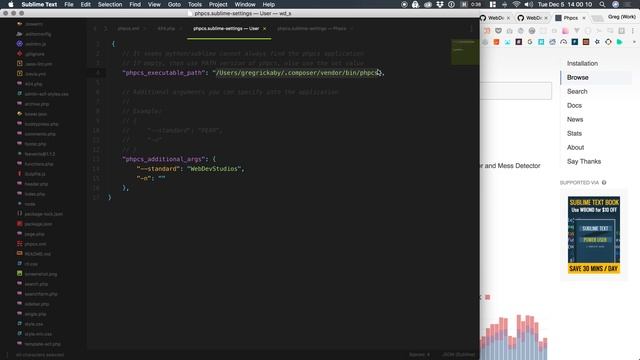Click the file icon next to Gulpfile.js
Viewport: 640px width, 360px height.
(19, 174)
